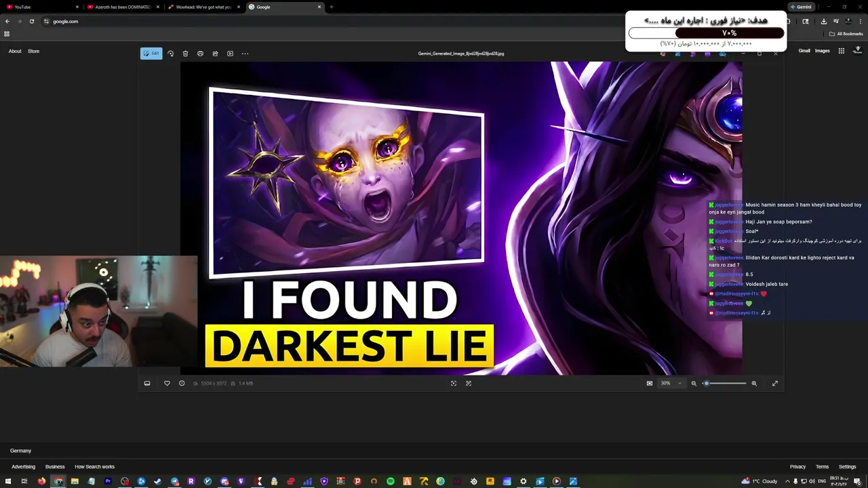
Task: Reload the page with refresh icon
Action: pyautogui.click(x=31, y=21)
